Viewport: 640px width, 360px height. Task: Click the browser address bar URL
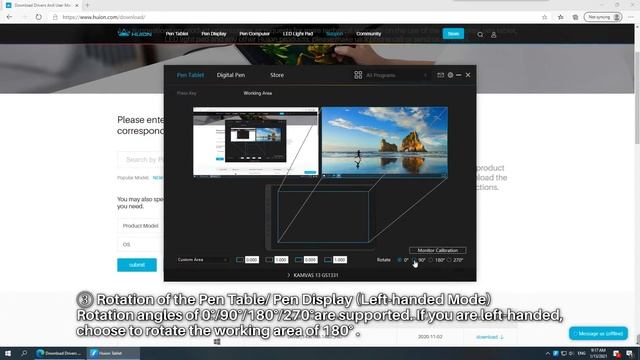pyautogui.click(x=104, y=17)
